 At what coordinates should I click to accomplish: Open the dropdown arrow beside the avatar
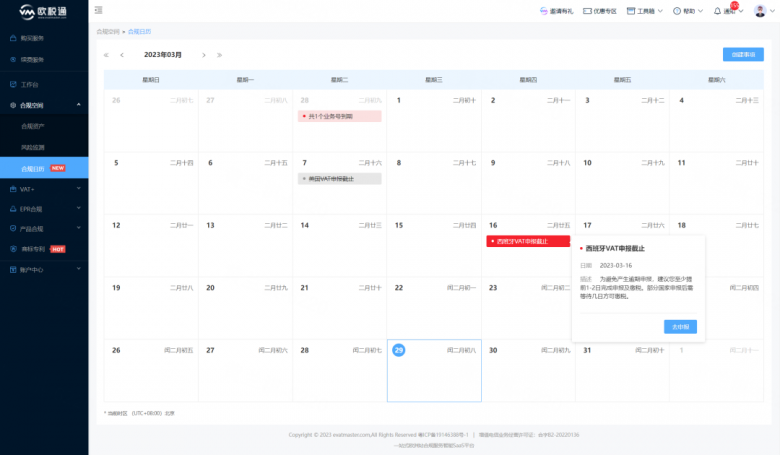pyautogui.click(x=773, y=11)
